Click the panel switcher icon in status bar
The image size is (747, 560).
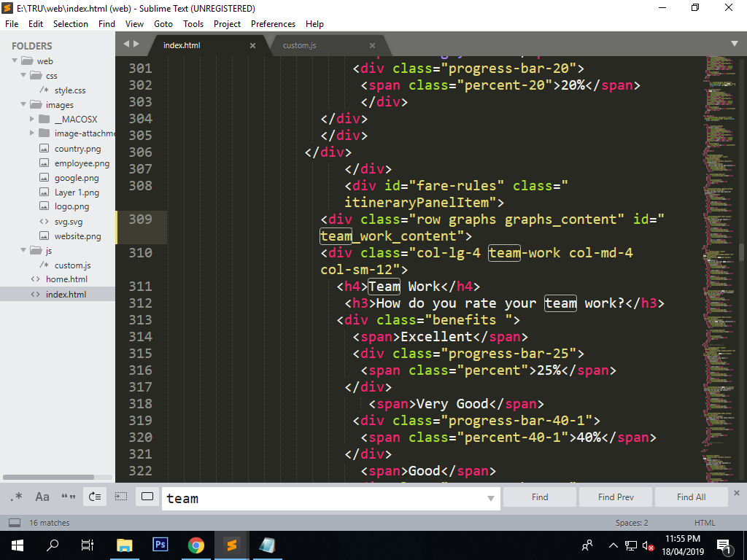click(x=14, y=523)
